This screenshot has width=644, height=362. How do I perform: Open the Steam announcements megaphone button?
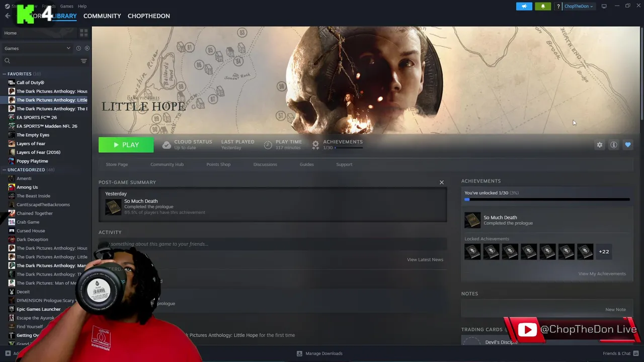click(524, 6)
